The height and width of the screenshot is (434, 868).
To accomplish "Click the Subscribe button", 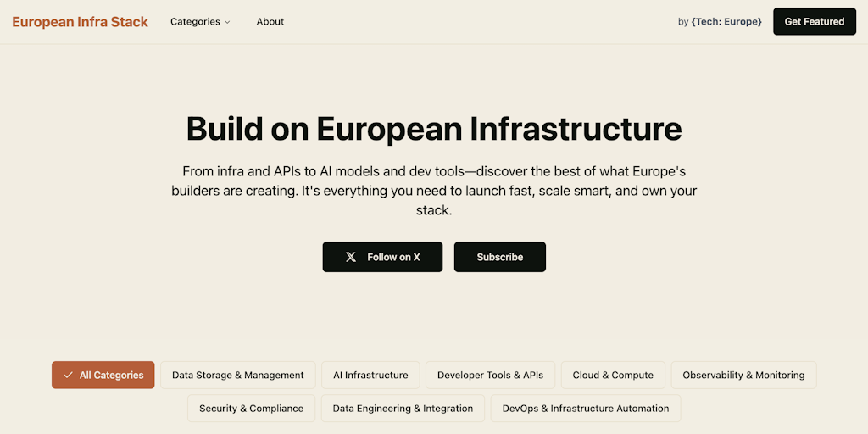I will [x=500, y=257].
